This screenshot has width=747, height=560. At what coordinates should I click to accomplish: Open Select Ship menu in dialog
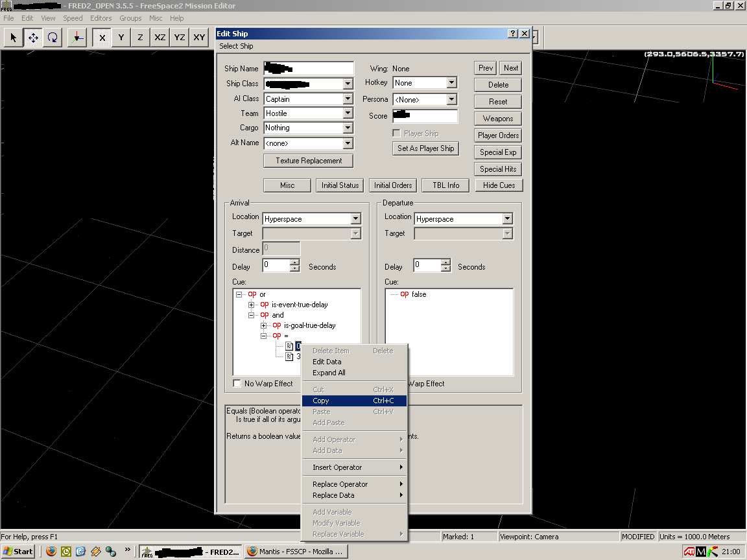[236, 46]
